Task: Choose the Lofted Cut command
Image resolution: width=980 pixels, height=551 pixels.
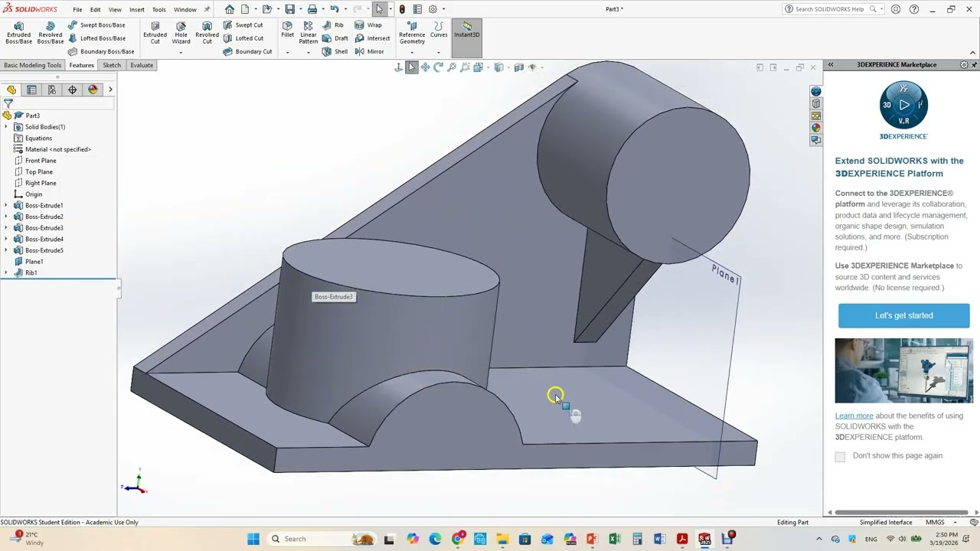Action: click(x=243, y=38)
